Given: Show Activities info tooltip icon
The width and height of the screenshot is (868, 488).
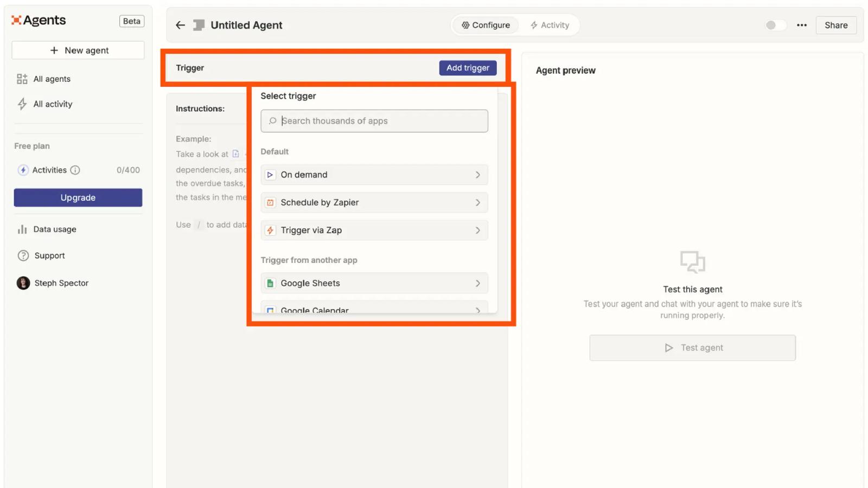Looking at the screenshot, I should point(75,170).
